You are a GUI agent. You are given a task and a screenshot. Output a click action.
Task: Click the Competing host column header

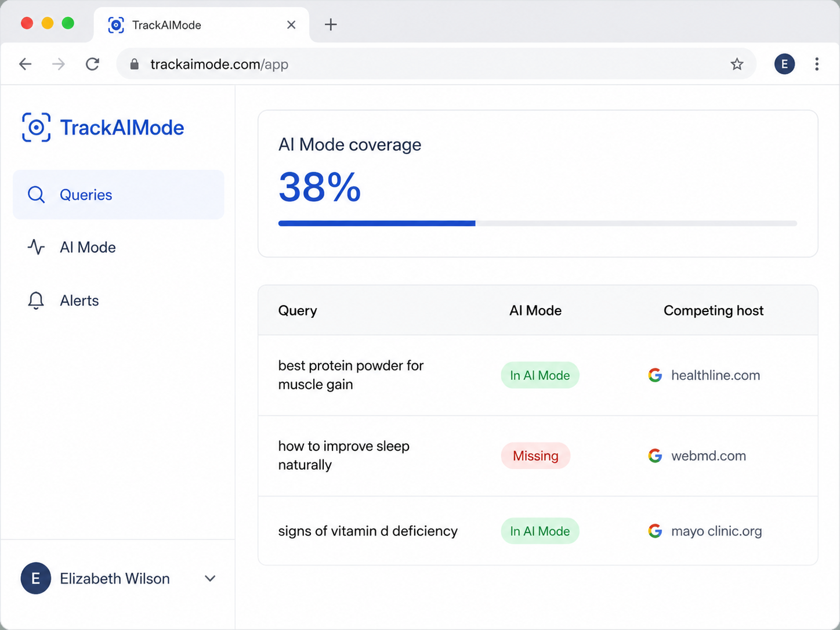[714, 310]
